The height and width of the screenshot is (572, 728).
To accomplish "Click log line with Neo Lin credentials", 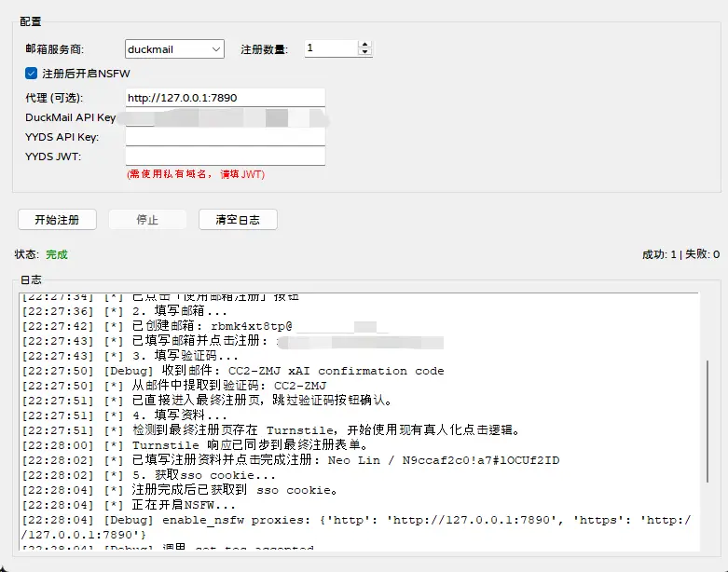I will coord(291,460).
